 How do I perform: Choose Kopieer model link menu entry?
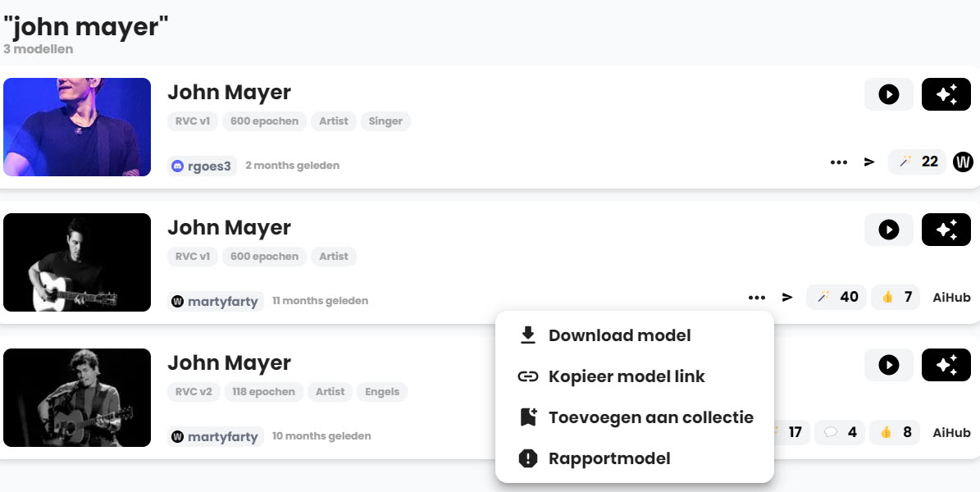click(x=627, y=376)
